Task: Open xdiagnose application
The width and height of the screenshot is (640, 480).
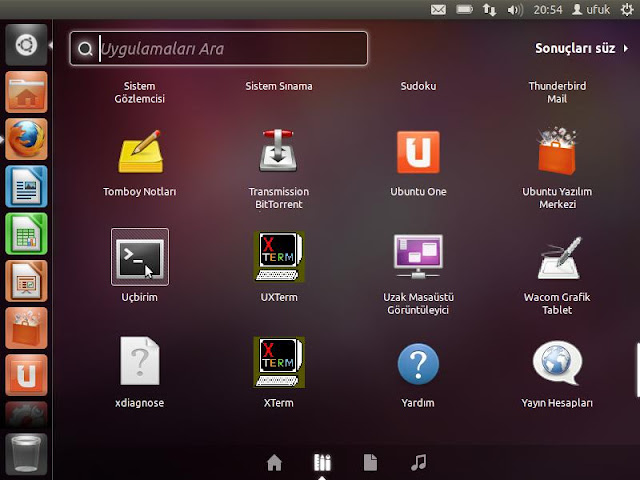Action: [140, 361]
